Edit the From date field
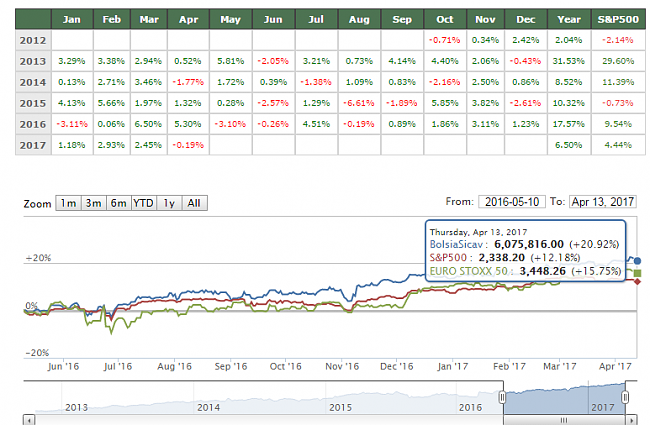This screenshot has width=650, height=425. tap(512, 202)
